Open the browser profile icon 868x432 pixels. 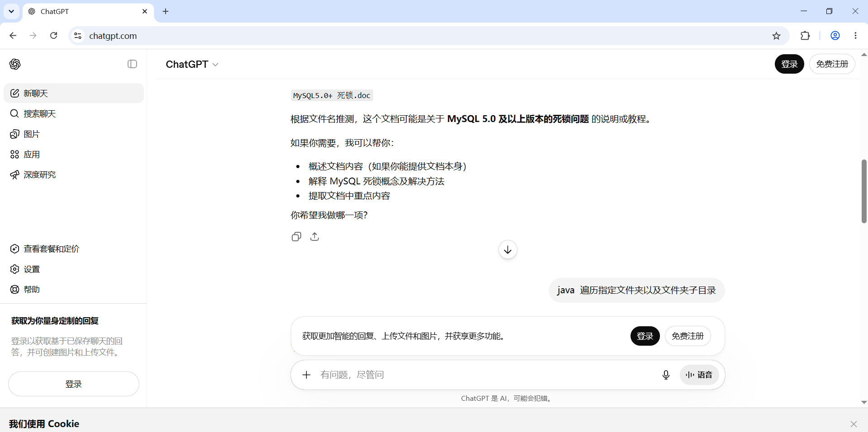835,36
